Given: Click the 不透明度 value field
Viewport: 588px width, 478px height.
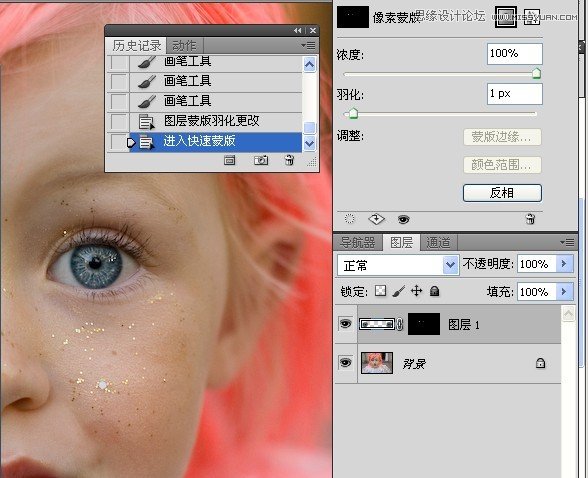Looking at the screenshot, I should (x=536, y=264).
